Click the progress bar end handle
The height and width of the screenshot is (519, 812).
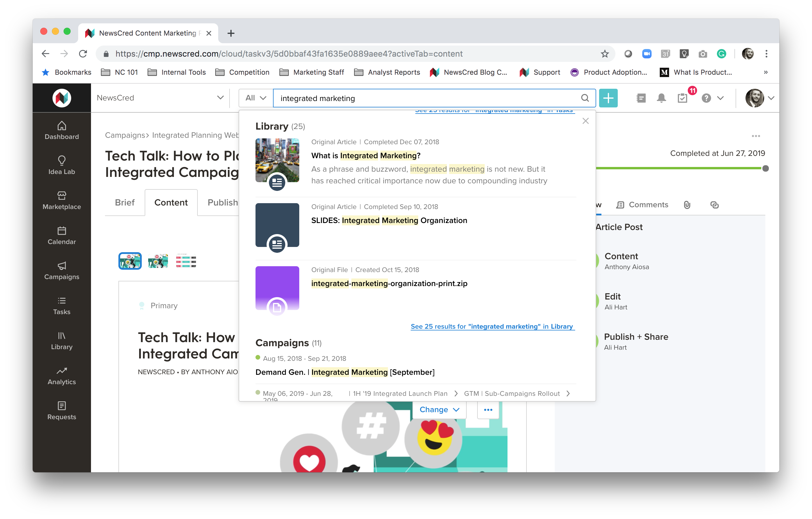765,168
